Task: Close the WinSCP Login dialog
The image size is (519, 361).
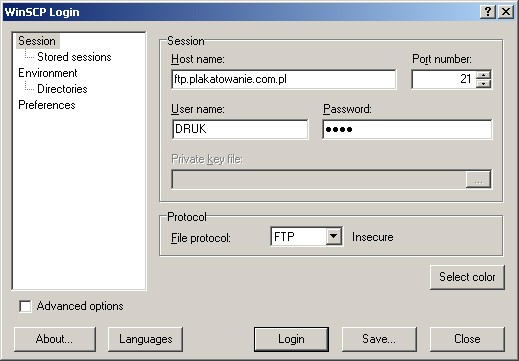Action: (x=506, y=12)
